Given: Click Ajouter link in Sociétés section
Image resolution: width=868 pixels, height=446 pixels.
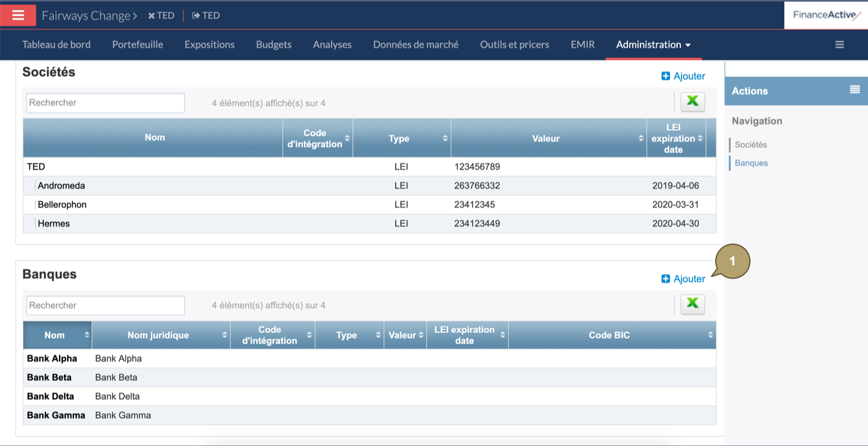Looking at the screenshot, I should coord(683,76).
